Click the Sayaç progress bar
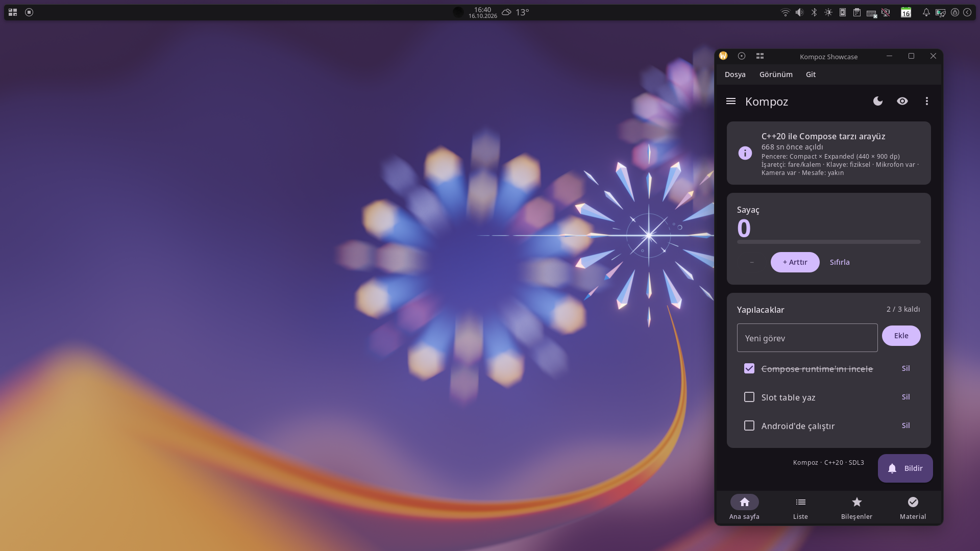This screenshot has height=551, width=980. click(829, 242)
